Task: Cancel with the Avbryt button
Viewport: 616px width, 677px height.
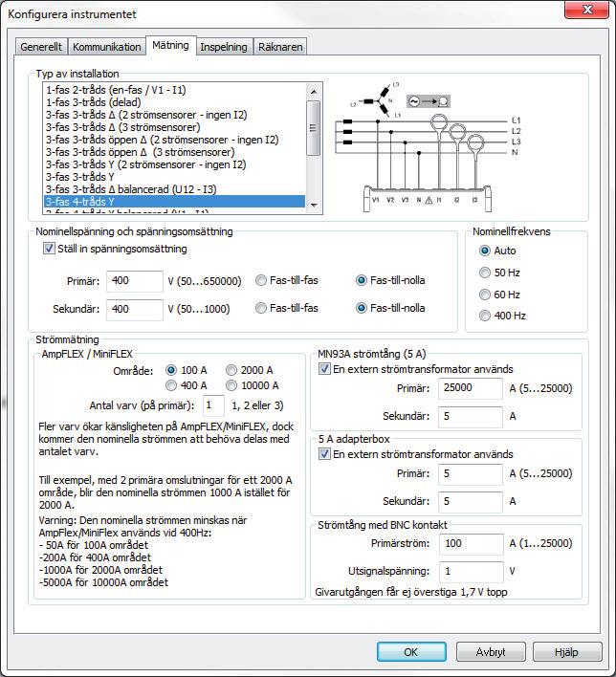Action: 491,651
